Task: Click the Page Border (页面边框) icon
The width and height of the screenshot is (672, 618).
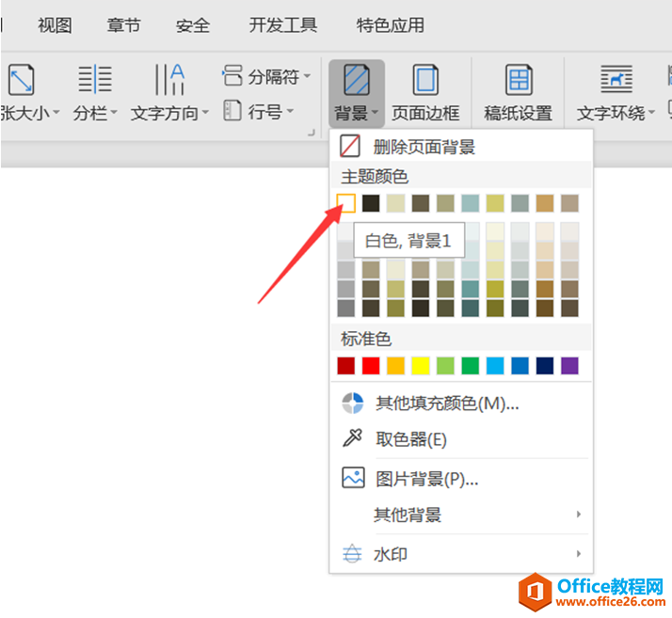Action: point(425,80)
